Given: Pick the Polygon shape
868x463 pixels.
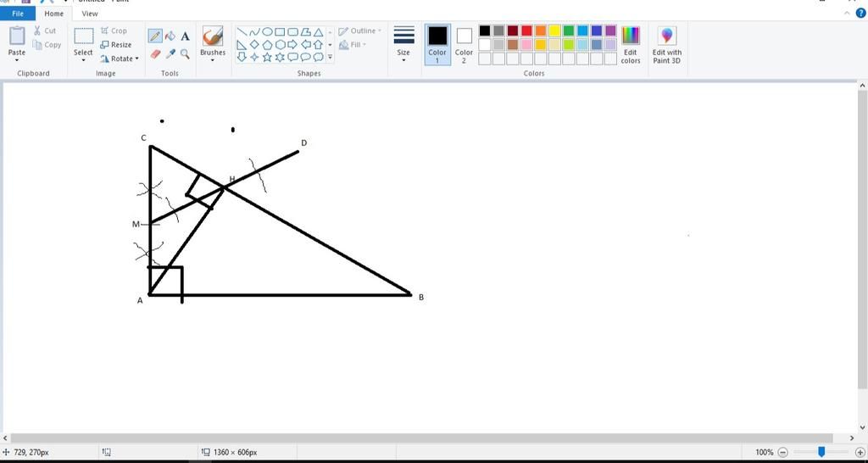Looking at the screenshot, I should click(305, 32).
